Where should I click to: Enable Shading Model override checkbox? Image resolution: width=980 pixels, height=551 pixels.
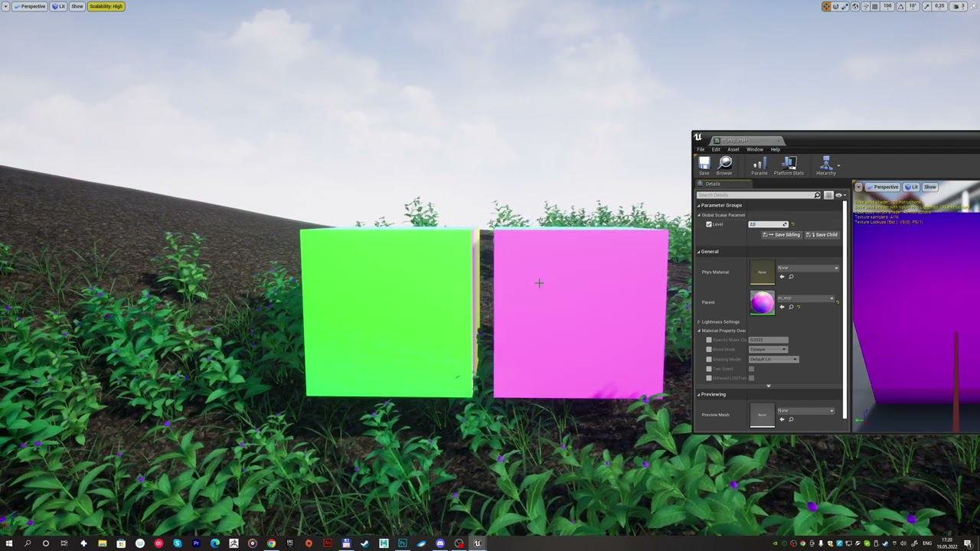point(709,360)
